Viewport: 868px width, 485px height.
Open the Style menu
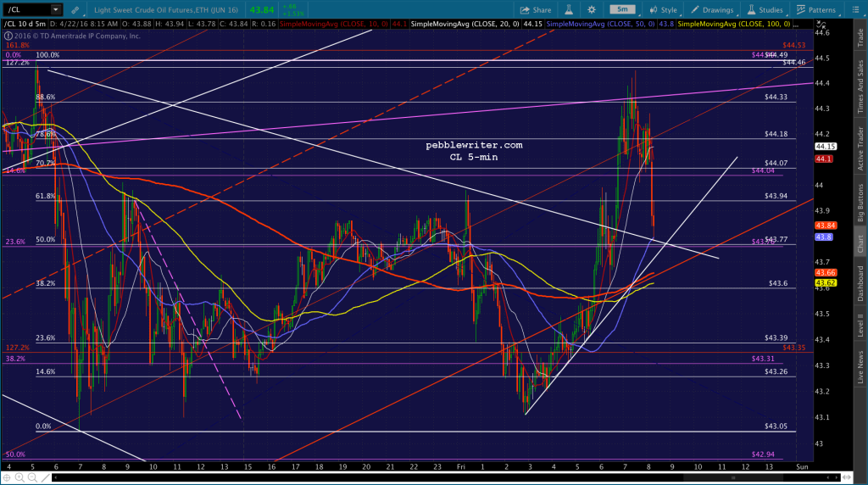point(663,10)
